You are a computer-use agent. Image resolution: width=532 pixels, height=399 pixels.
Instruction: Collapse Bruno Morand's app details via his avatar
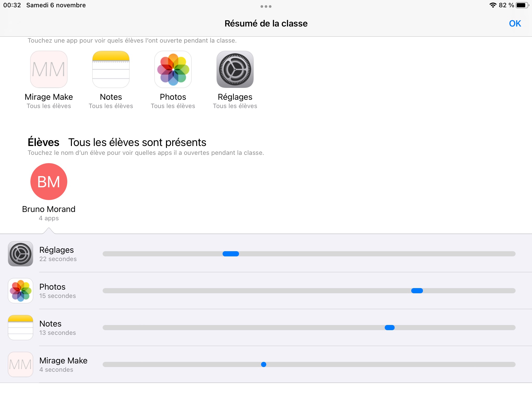pos(49,182)
